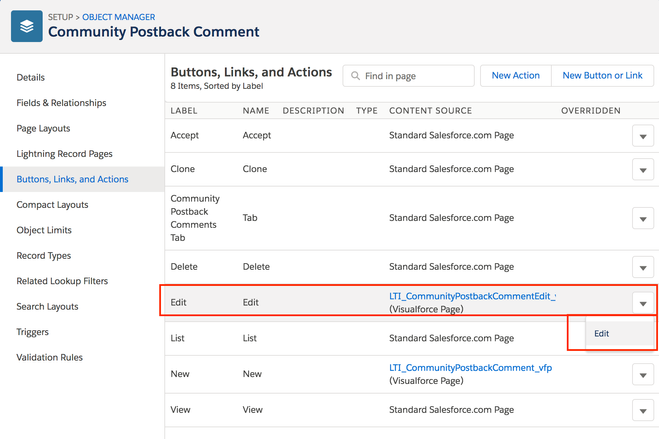Open the LTI_CommunityPostbackCommentEdit Visualforce page link
Viewport: 659px width, 439px height.
pyautogui.click(x=472, y=296)
